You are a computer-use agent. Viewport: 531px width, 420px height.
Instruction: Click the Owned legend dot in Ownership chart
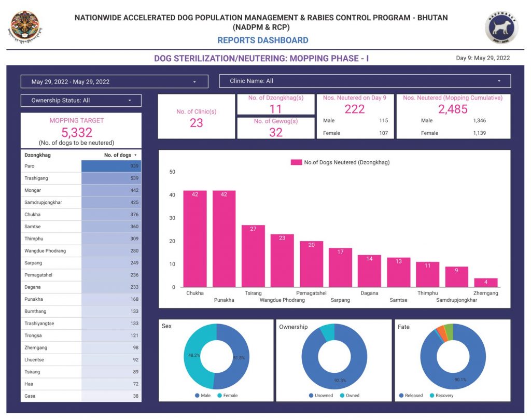pyautogui.click(x=342, y=395)
